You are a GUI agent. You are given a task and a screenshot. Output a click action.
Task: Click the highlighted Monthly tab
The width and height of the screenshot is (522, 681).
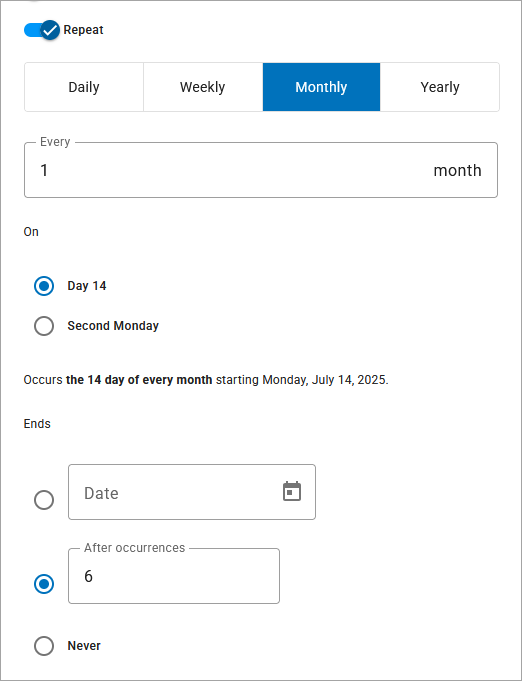321,87
